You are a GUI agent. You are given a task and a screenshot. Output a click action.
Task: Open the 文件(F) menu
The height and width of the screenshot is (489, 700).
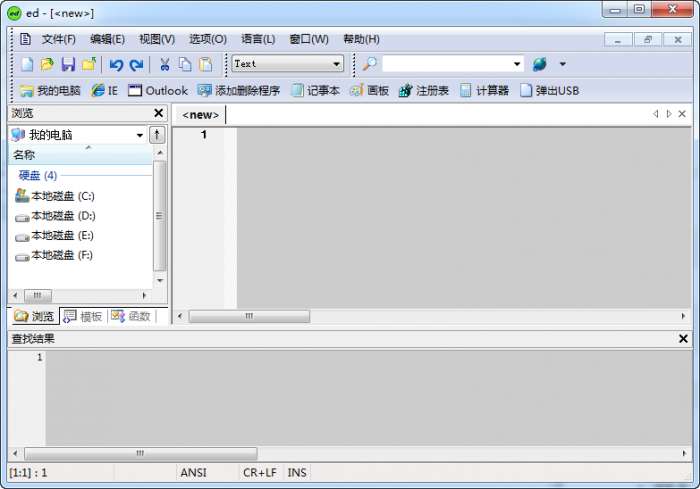pyautogui.click(x=58, y=39)
